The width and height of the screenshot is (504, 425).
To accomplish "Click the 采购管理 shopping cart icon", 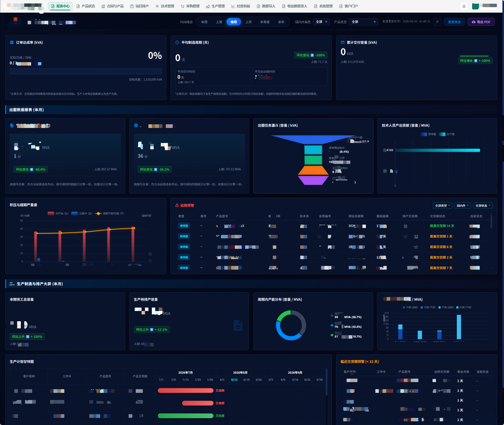I will click(183, 6).
